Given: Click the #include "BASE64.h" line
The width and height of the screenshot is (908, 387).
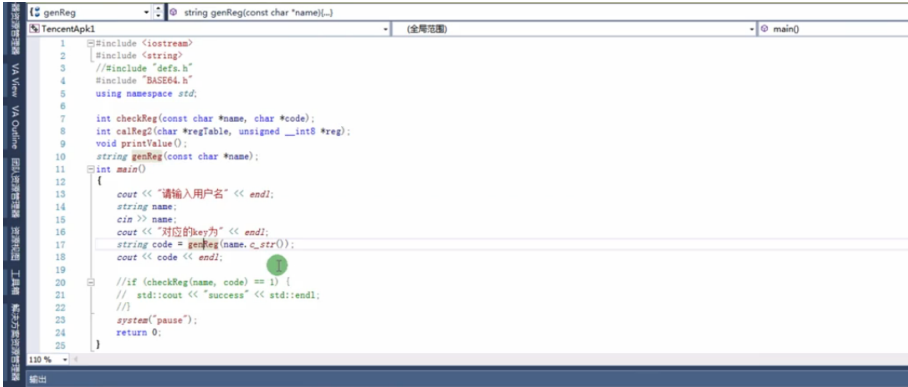Looking at the screenshot, I should (x=144, y=81).
